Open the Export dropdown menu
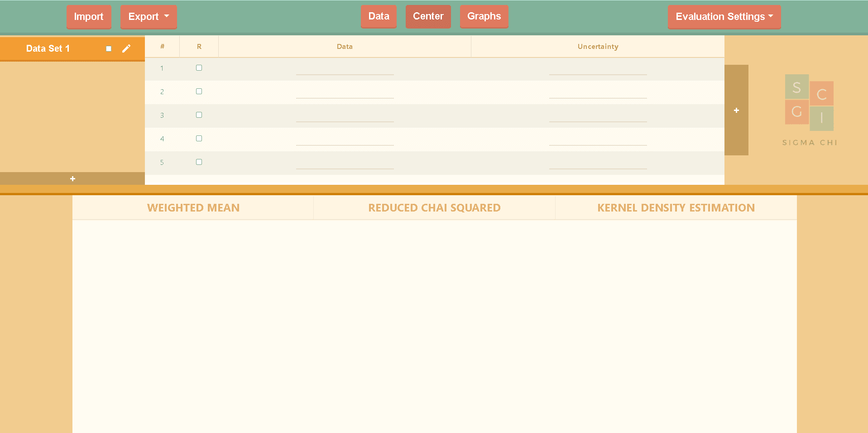 tap(148, 17)
